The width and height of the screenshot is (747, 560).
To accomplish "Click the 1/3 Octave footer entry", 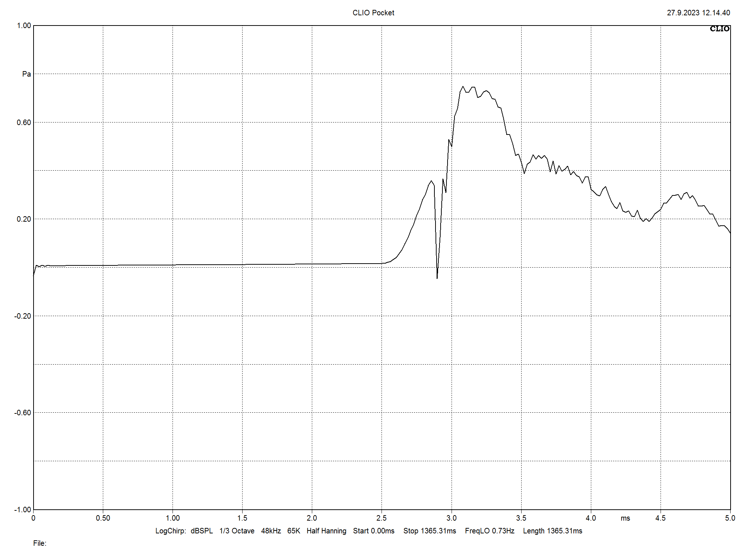I will [237, 531].
